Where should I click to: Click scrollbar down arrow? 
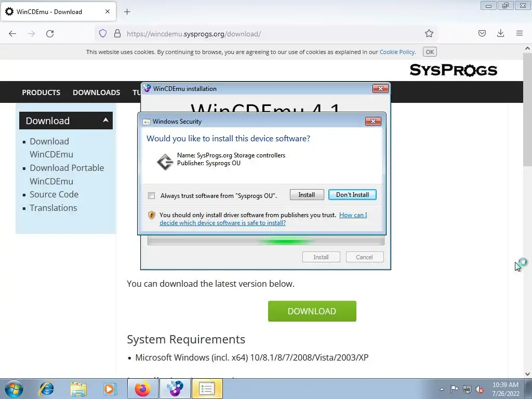pyautogui.click(x=528, y=374)
